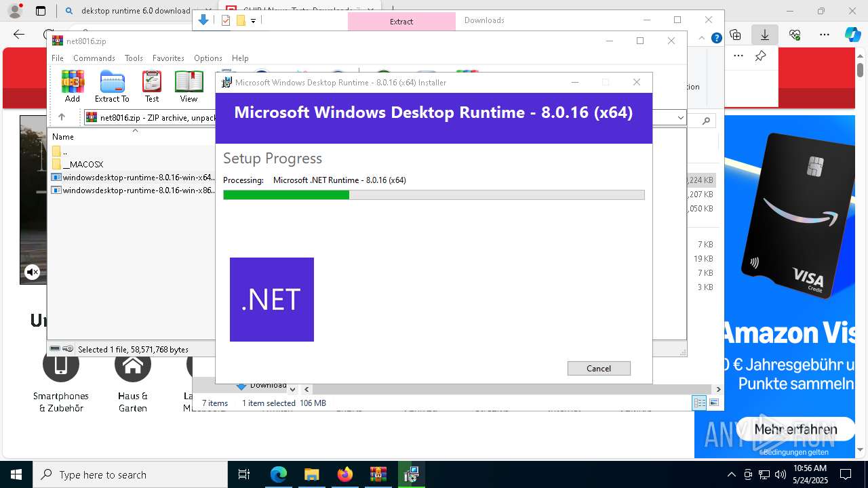Open Task View on the taskbar
The height and width of the screenshot is (488, 868).
tap(244, 474)
